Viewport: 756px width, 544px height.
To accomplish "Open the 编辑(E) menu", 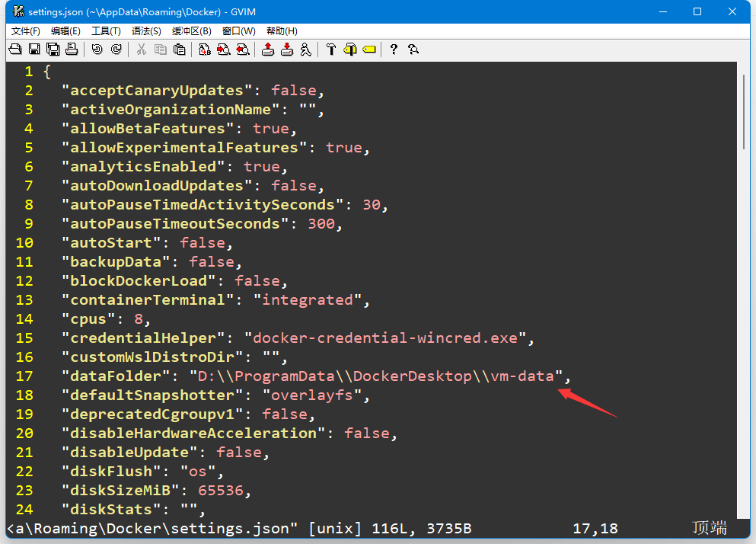I will pyautogui.click(x=65, y=31).
